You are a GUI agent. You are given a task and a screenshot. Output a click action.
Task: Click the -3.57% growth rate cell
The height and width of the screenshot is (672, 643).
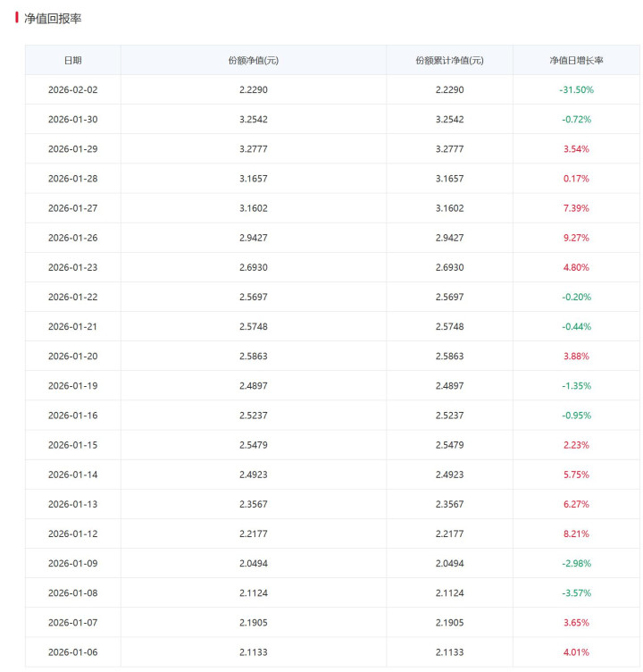(x=576, y=592)
